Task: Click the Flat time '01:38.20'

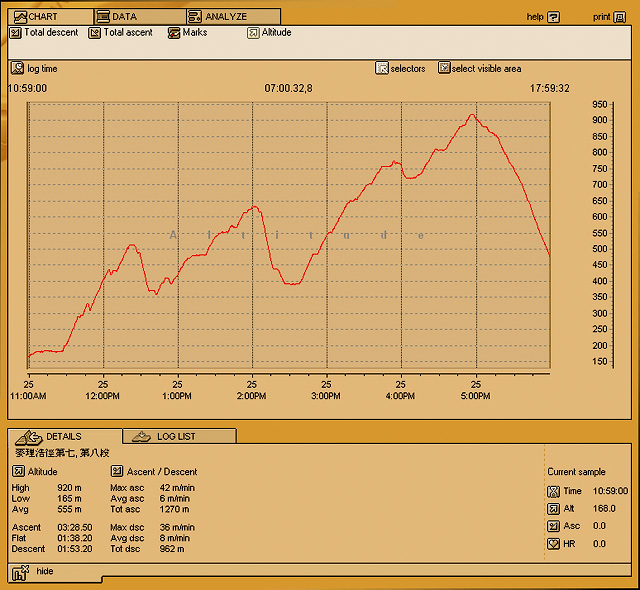Action: [x=75, y=538]
